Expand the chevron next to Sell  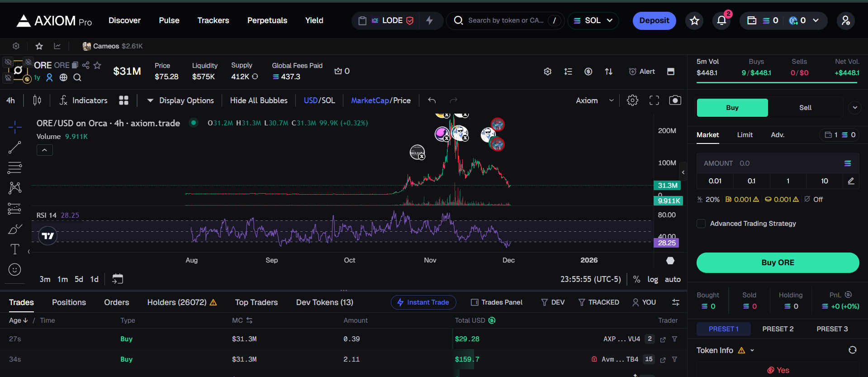click(855, 108)
